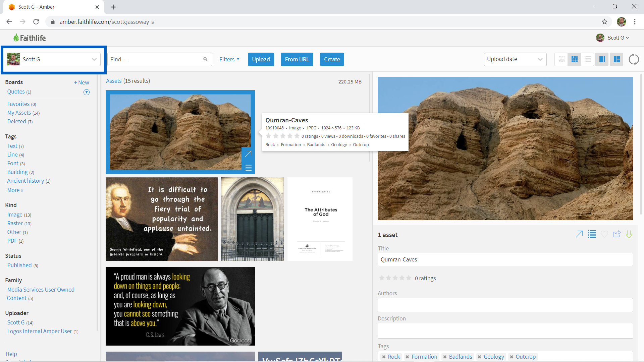Viewport: 644px width, 362px height.
Task: Click the Title field
Action: point(505,259)
